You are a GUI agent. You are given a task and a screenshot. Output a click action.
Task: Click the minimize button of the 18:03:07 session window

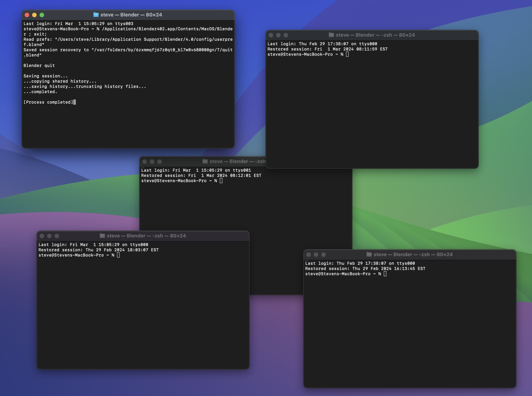(49, 236)
